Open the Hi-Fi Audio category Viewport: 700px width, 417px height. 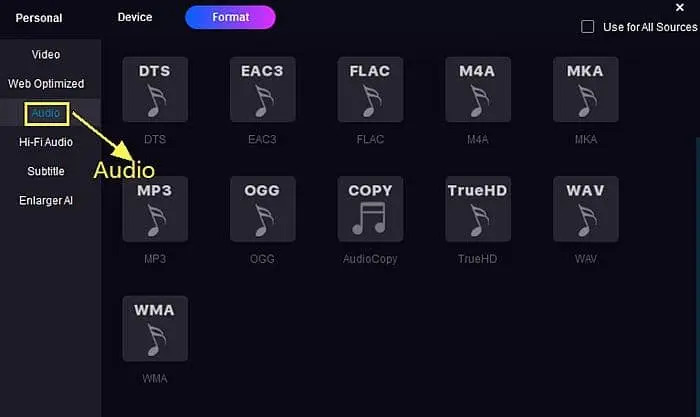(46, 142)
